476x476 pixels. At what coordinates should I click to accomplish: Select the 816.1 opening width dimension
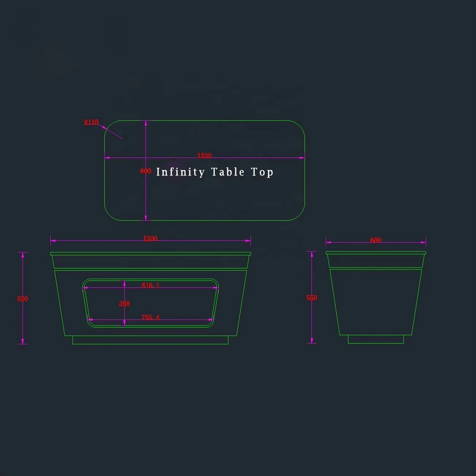pos(150,285)
